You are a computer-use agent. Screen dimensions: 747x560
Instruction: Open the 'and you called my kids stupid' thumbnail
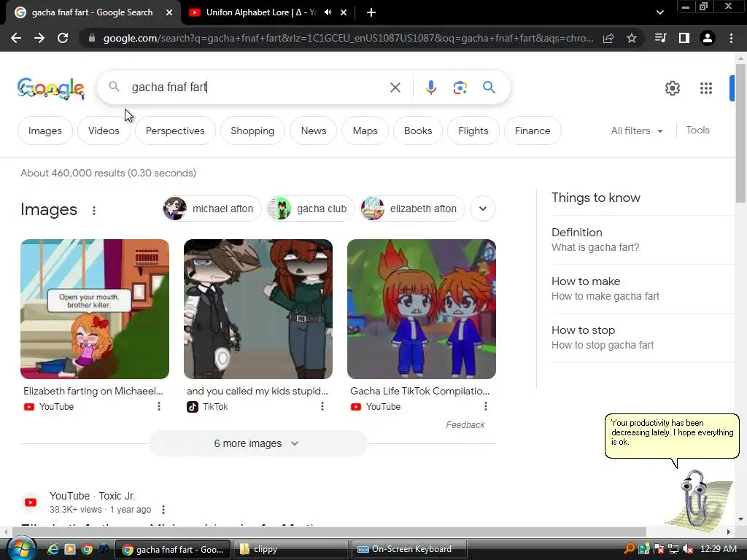pyautogui.click(x=258, y=309)
